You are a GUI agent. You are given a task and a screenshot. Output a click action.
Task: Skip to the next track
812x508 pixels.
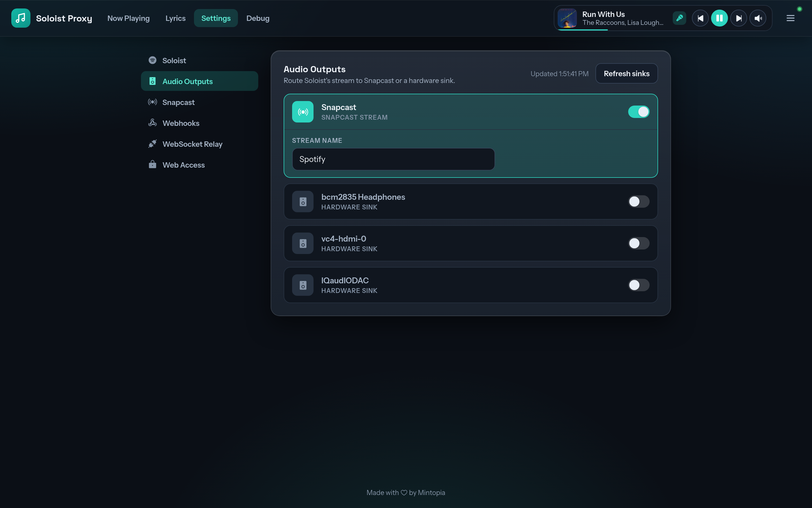click(738, 18)
